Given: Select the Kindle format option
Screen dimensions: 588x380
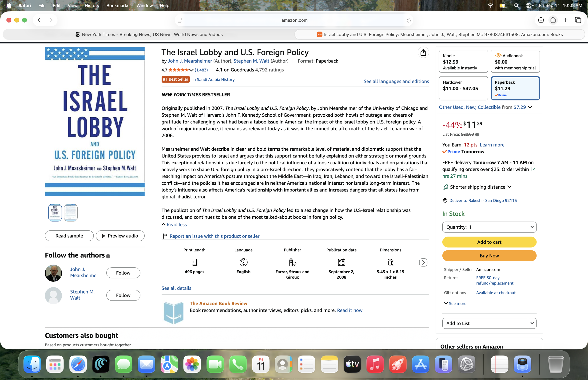Looking at the screenshot, I should (463, 61).
